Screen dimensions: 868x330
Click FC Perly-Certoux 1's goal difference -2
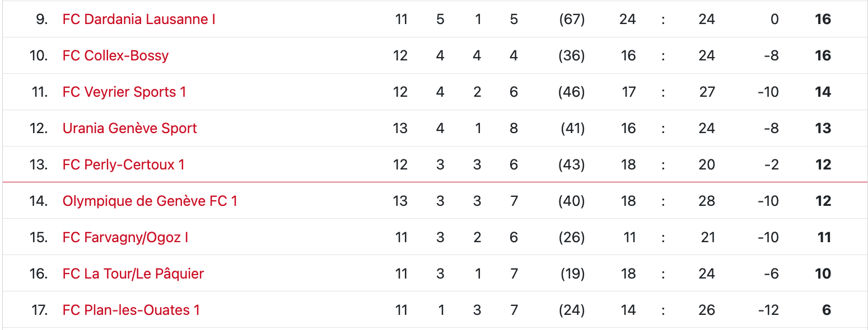point(771,165)
